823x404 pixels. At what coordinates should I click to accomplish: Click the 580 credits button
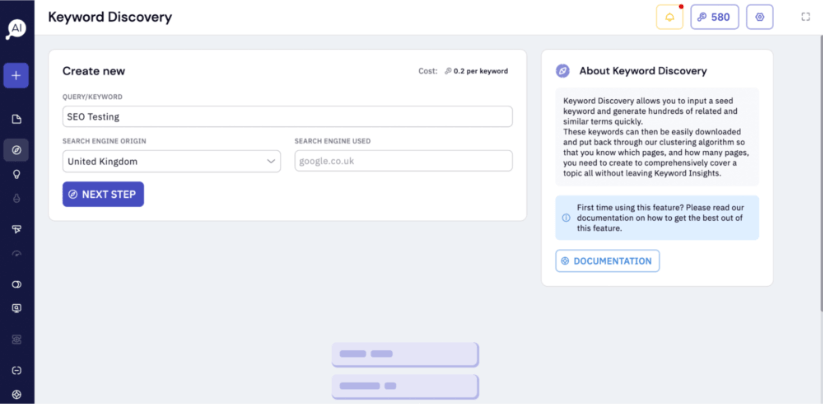714,17
